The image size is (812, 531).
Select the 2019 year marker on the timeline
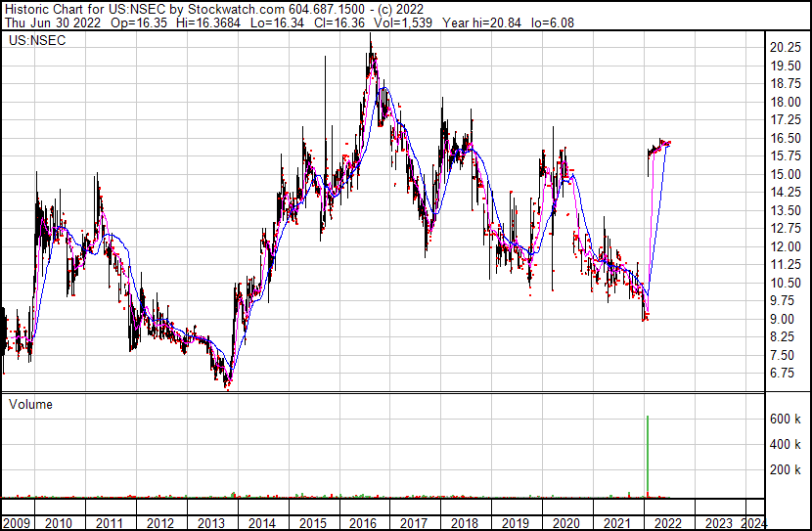[x=516, y=522]
